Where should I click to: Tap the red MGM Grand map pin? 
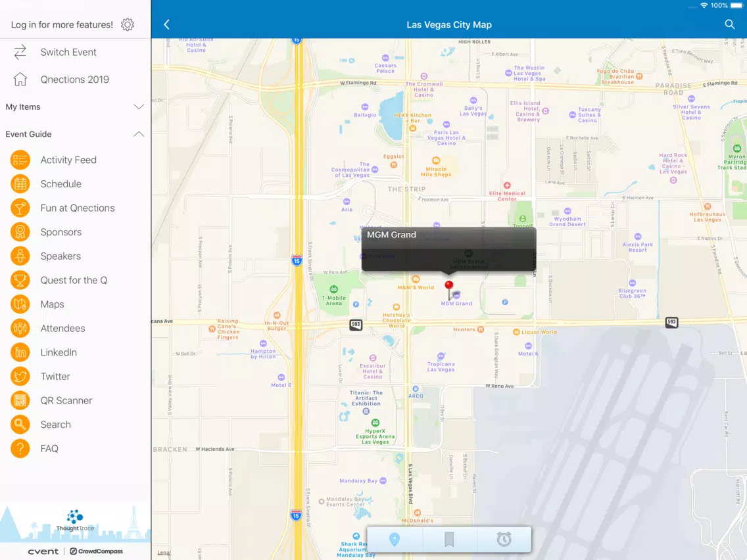tap(448, 289)
